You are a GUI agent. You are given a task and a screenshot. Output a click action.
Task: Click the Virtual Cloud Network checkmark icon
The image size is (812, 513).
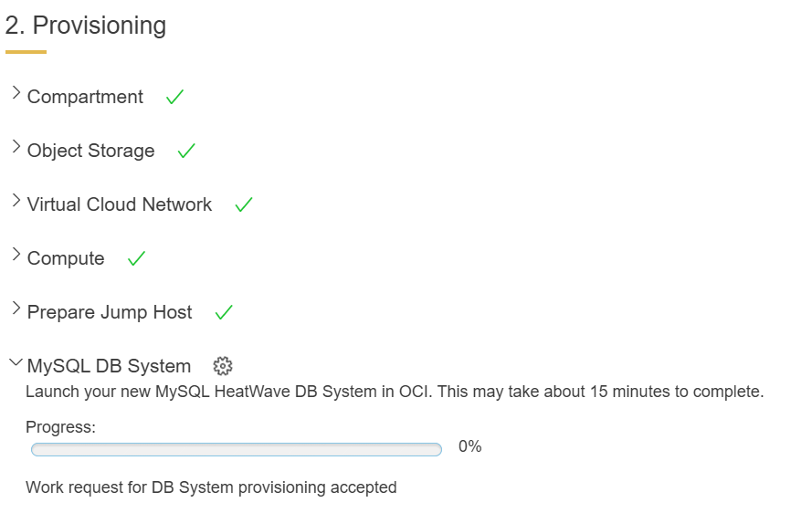(x=244, y=205)
